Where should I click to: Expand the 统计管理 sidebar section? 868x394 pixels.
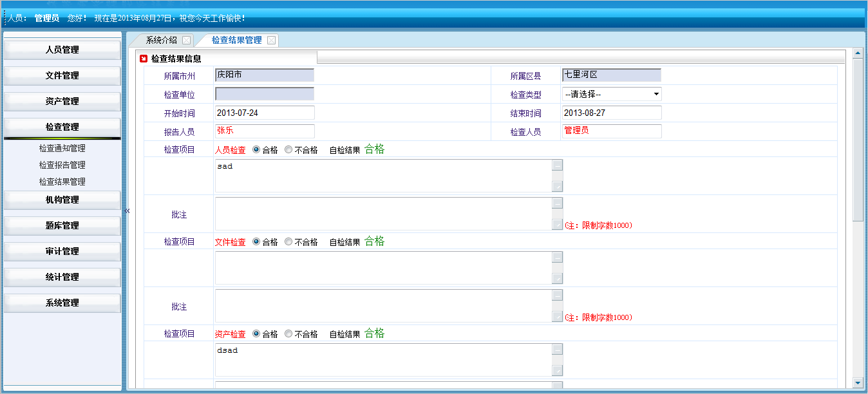pyautogui.click(x=62, y=277)
